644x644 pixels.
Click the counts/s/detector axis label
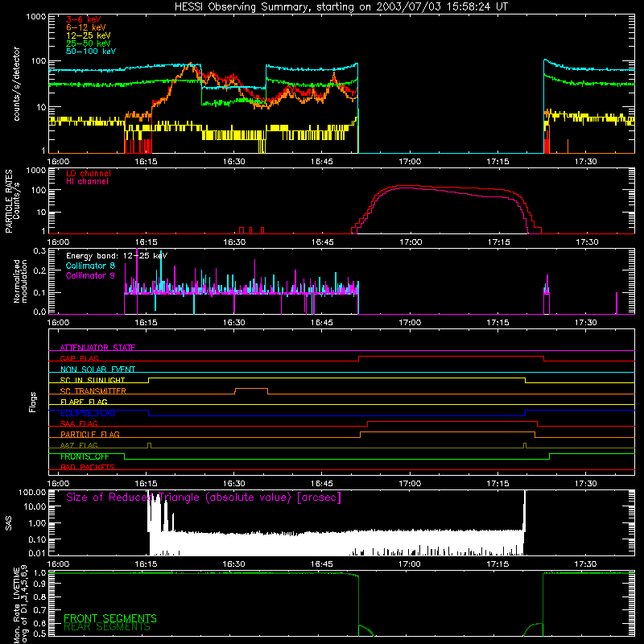(17, 84)
